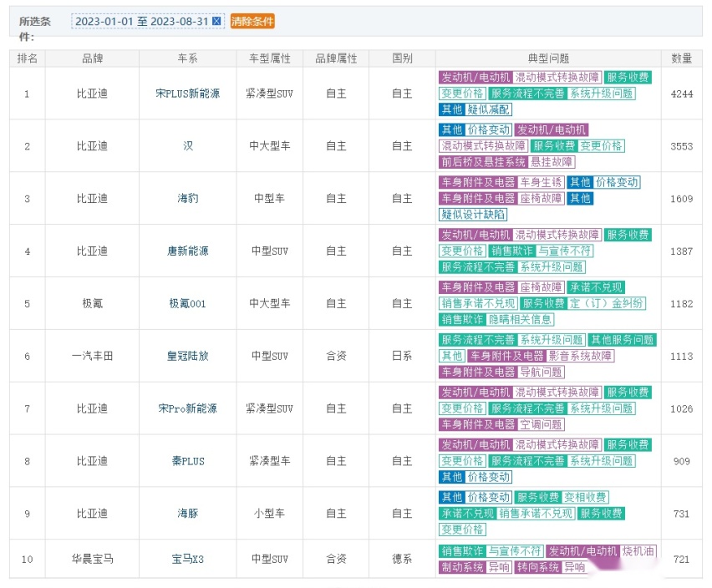The width and height of the screenshot is (712, 588).
Task: Click the 小型车 vehicle type cell
Action: click(269, 514)
